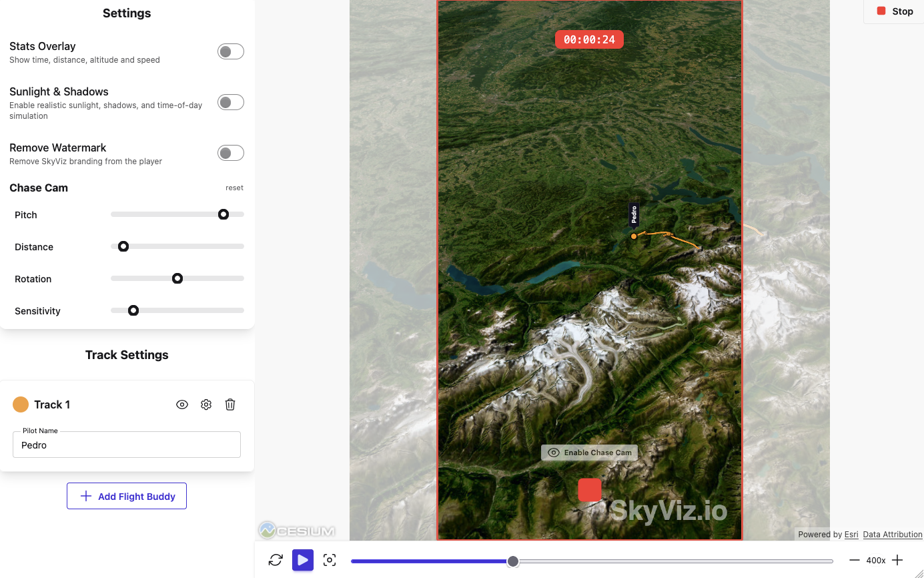This screenshot has width=924, height=578.
Task: Open Track 1 settings via the gear icon
Action: coord(206,404)
